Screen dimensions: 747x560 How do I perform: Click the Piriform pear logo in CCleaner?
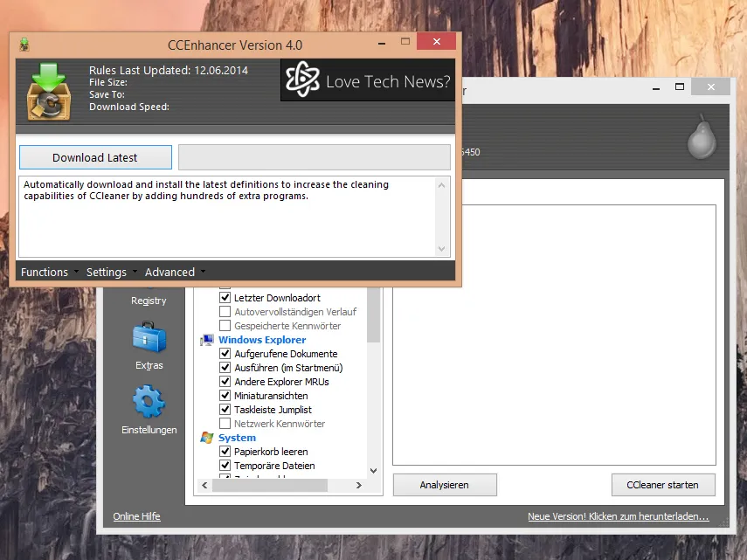(x=702, y=136)
